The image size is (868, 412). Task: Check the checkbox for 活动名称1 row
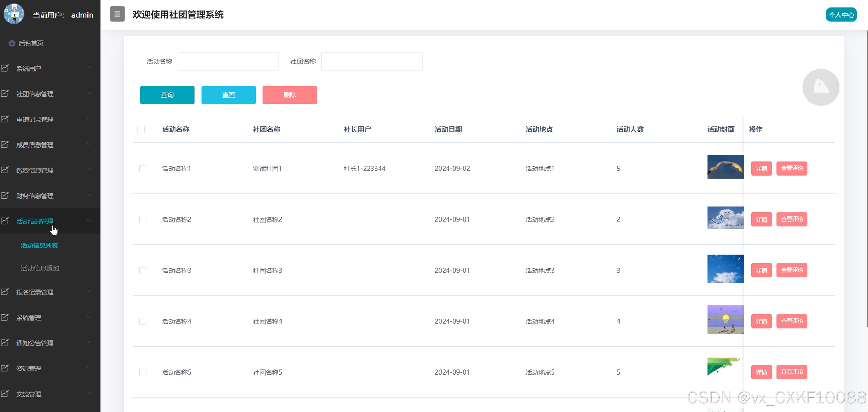coord(143,169)
